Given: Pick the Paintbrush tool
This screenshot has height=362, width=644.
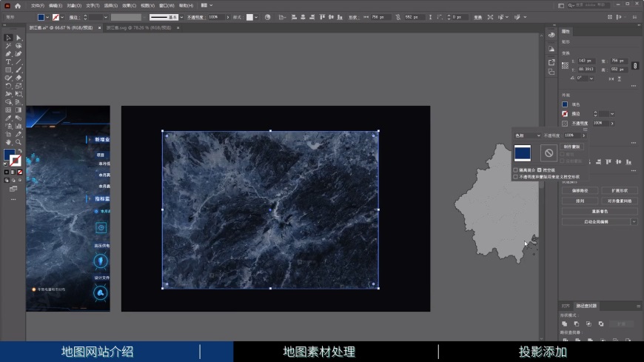Looking at the screenshot, I should coord(19,70).
